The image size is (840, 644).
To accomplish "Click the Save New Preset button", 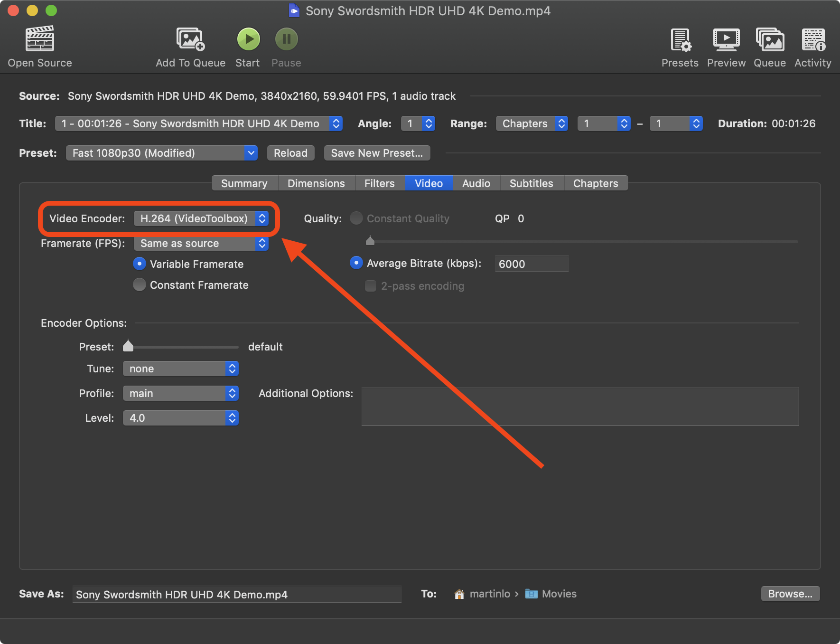I will pos(377,153).
